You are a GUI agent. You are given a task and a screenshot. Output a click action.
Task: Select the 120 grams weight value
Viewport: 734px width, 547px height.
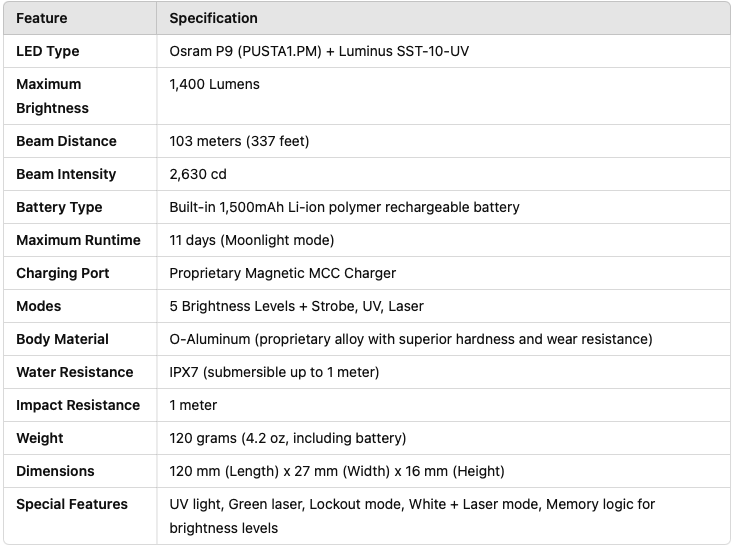287,438
